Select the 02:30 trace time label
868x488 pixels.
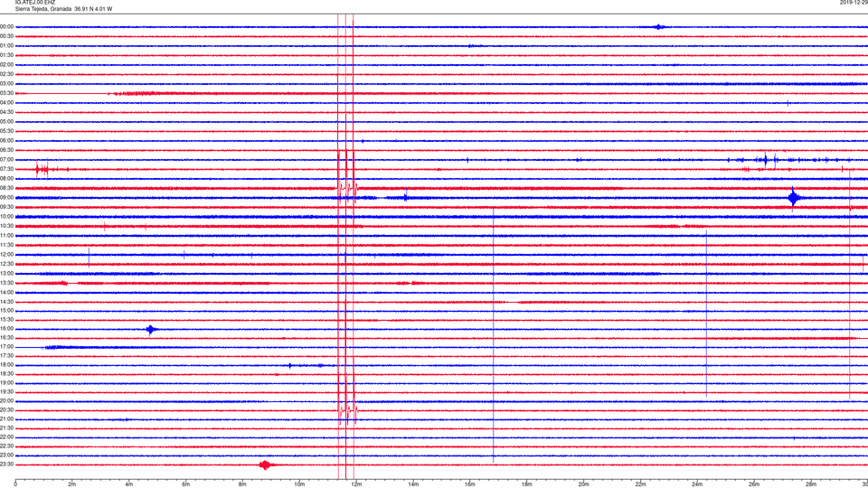tap(6, 74)
